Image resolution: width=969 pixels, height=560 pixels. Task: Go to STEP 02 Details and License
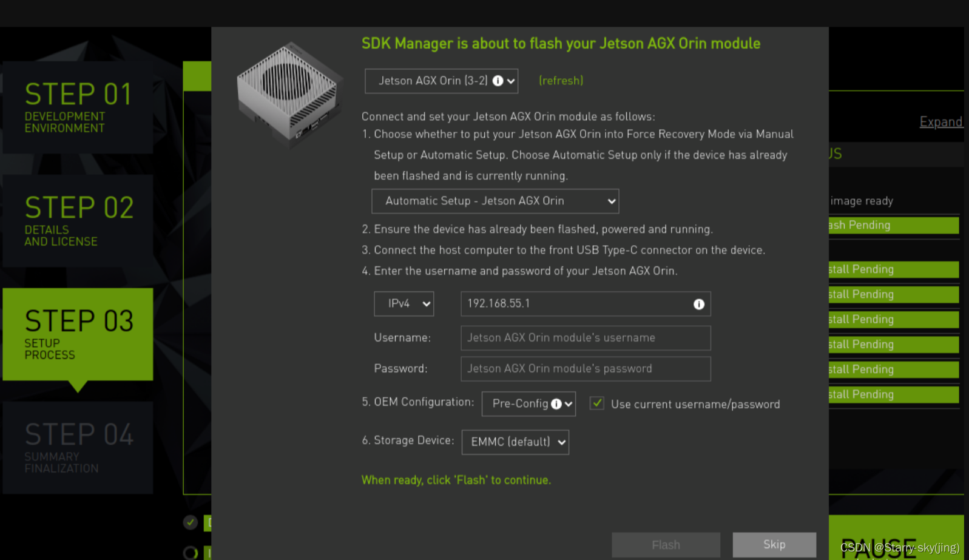[78, 221]
